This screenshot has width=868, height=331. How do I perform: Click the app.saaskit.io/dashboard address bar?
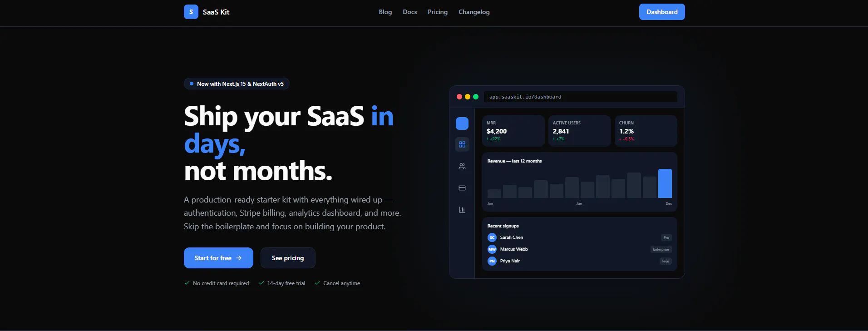click(x=580, y=97)
